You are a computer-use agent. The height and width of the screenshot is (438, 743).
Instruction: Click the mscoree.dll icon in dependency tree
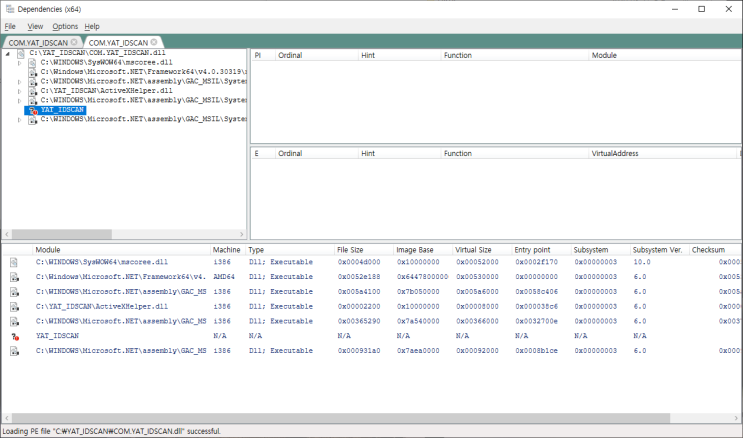pos(33,63)
